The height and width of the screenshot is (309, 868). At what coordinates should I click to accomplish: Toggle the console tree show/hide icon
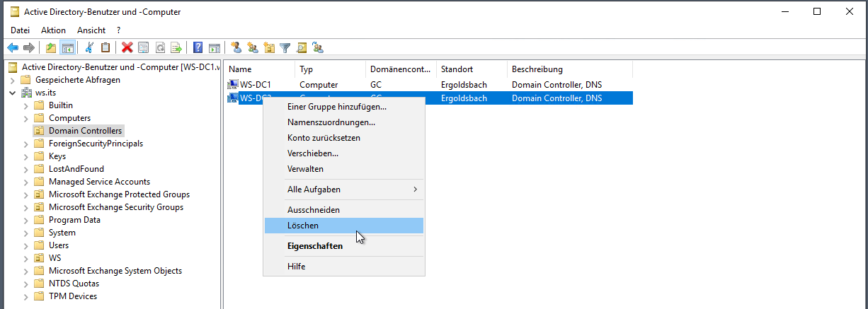[x=68, y=47]
